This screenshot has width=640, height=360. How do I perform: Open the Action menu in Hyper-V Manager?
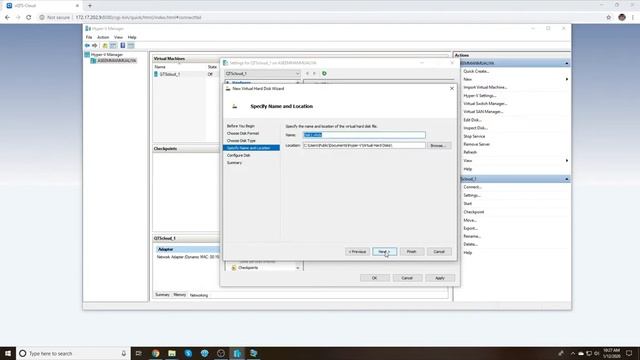(x=103, y=37)
